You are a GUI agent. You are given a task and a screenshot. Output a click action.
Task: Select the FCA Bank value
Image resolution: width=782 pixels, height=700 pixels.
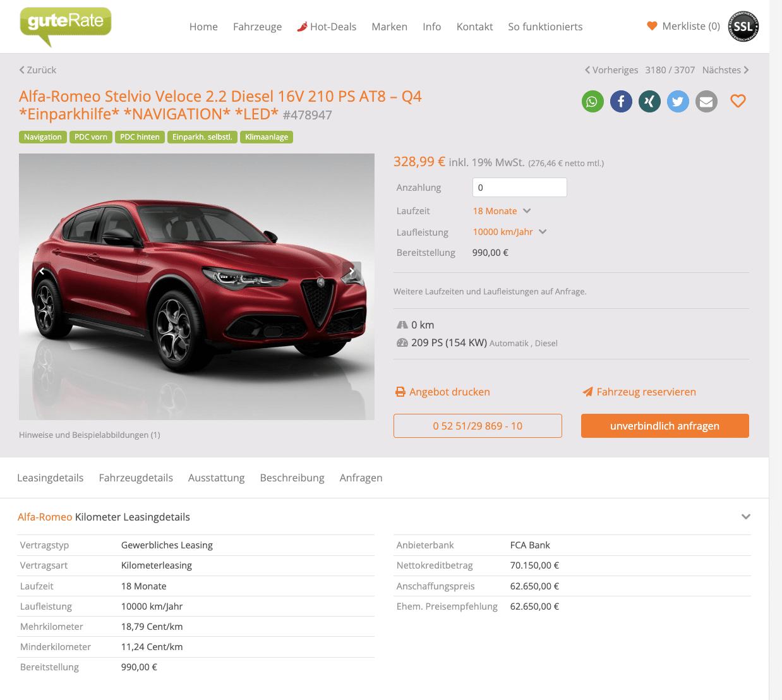(x=530, y=545)
